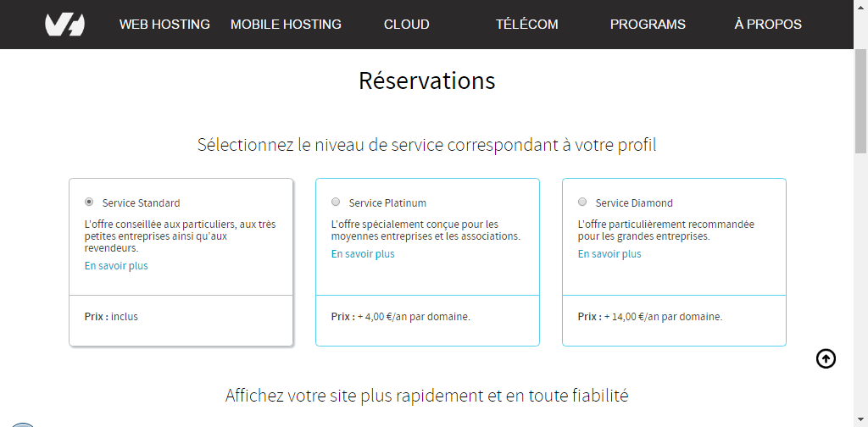The height and width of the screenshot is (427, 868).
Task: Open the PROGRAMS menu
Action: point(648,25)
